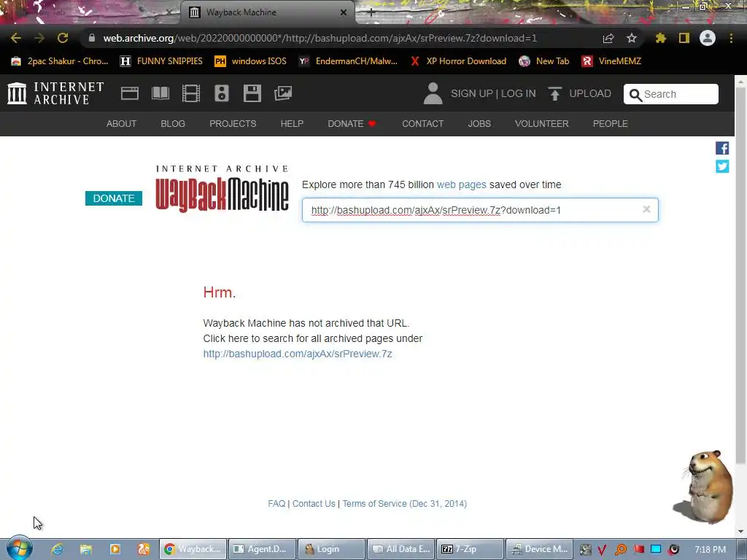
Task: Click the teal DONATE button
Action: [114, 198]
